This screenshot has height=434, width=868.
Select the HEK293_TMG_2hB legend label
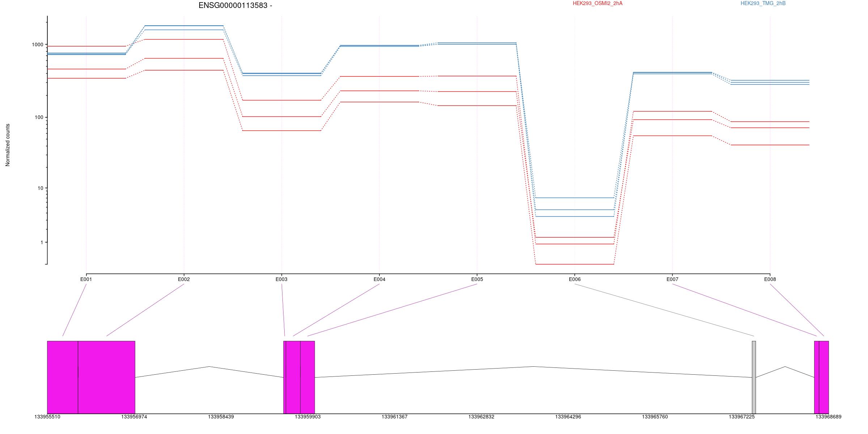(763, 3)
